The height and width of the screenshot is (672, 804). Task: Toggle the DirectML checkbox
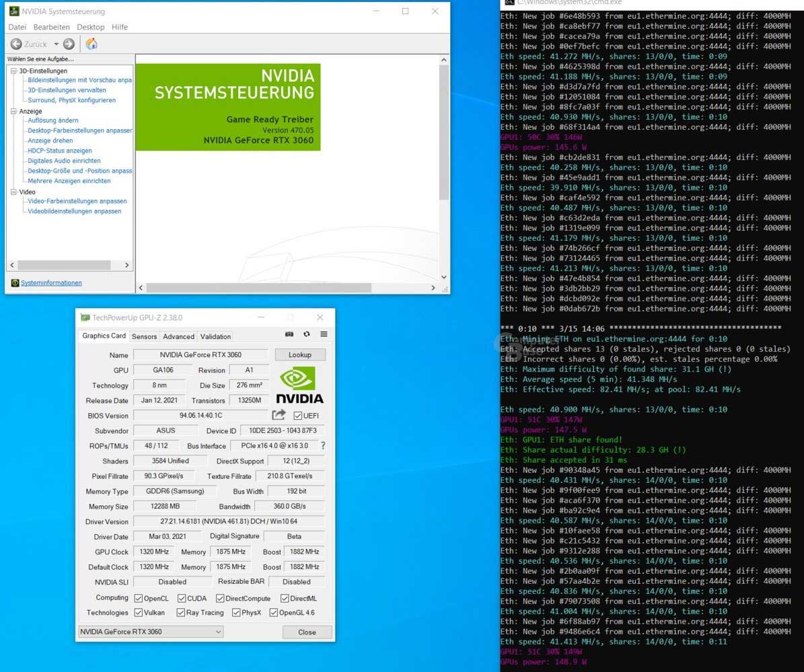[285, 599]
